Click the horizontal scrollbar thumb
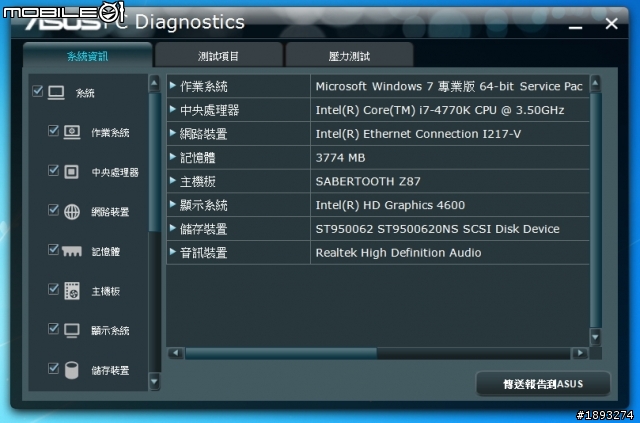The height and width of the screenshot is (423, 640). click(x=281, y=353)
